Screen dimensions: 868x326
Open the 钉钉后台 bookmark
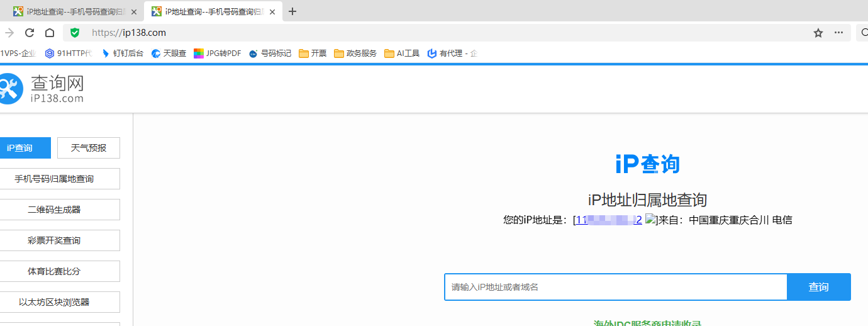click(123, 53)
